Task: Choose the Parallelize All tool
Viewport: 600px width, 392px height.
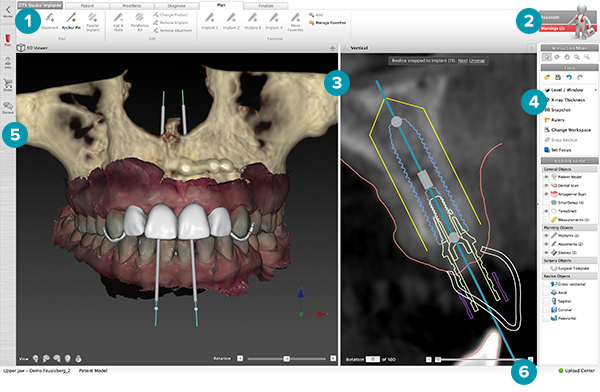Action: 140,22
